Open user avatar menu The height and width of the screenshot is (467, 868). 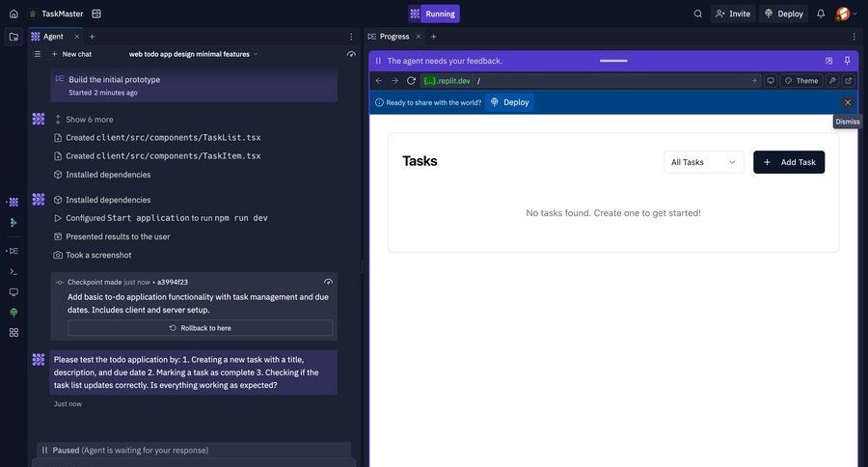(x=846, y=14)
